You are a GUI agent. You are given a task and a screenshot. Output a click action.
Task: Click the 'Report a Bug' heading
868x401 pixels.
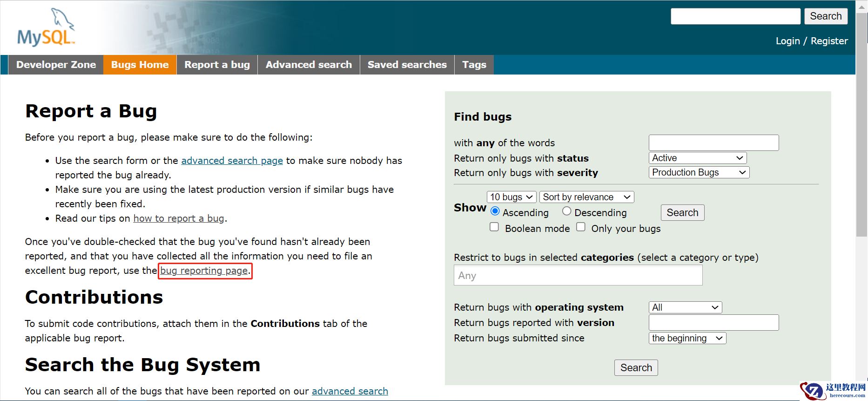coord(91,111)
